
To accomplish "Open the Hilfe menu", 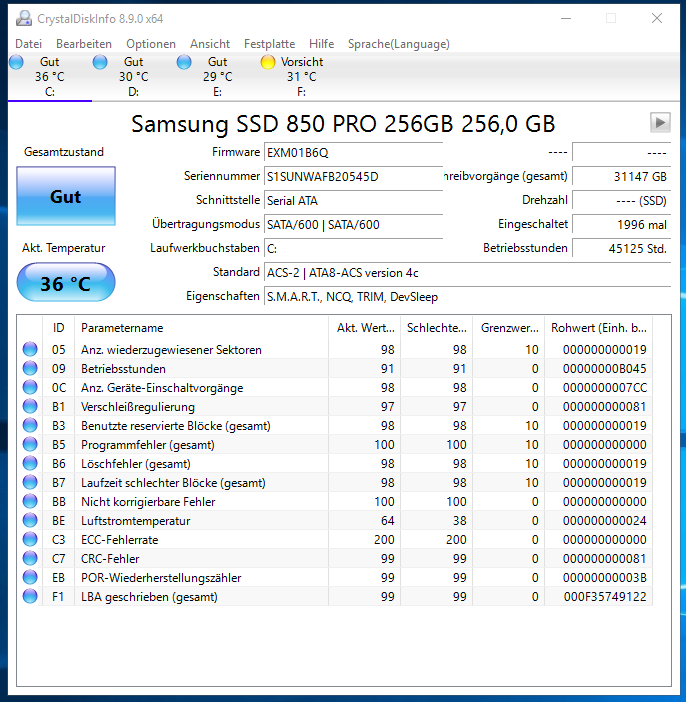I will tap(322, 44).
